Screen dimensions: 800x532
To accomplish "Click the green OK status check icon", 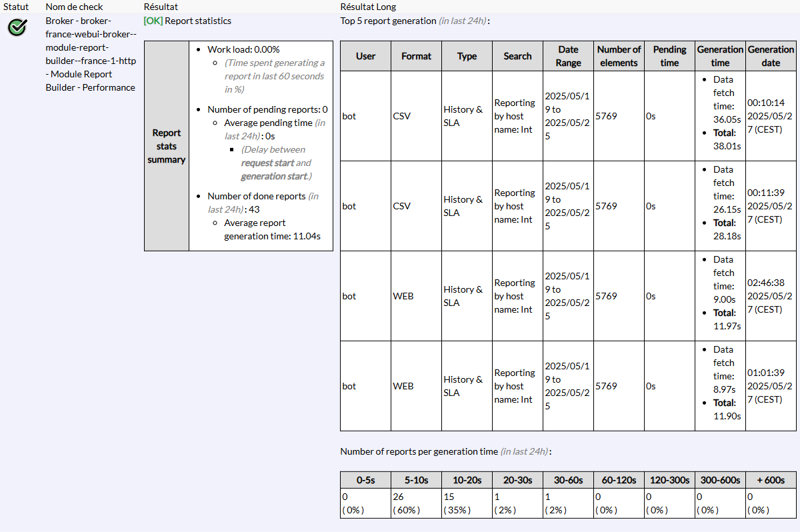I will click(17, 27).
